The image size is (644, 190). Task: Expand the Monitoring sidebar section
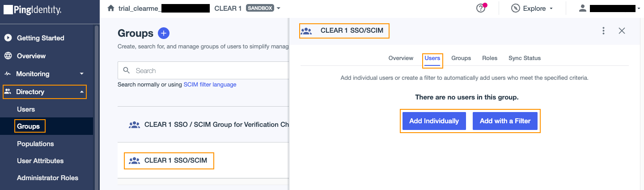pos(81,74)
